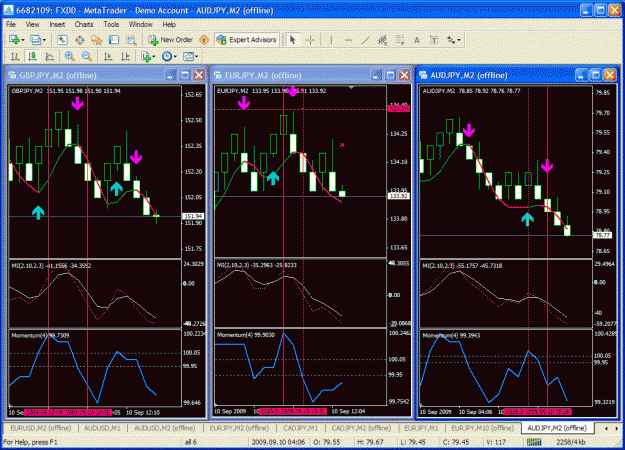625x450 pixels.
Task: Click the zoom in magnifier icon
Action: [x=70, y=57]
